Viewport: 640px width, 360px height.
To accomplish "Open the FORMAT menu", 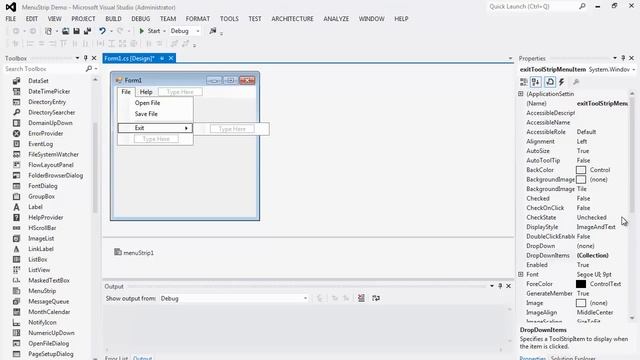I will click(x=198, y=19).
